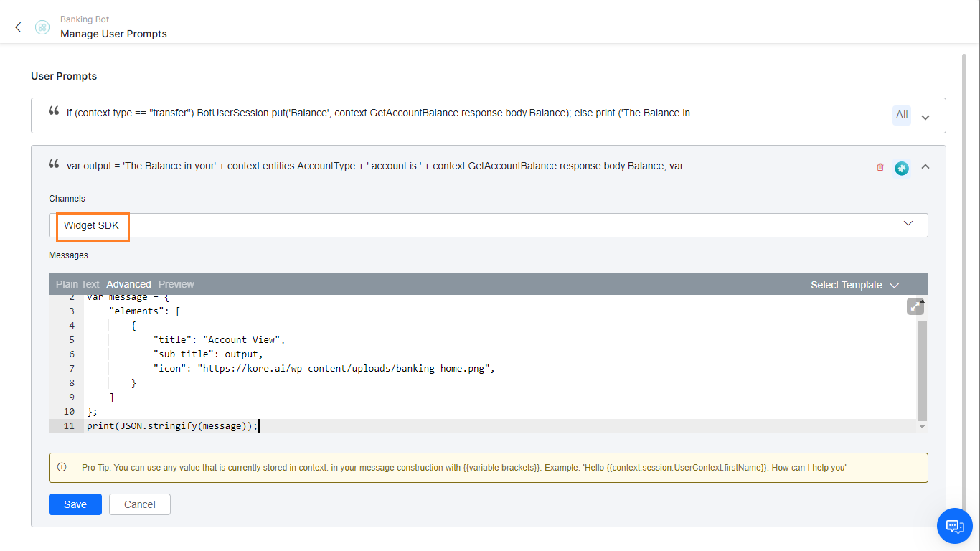980x551 pixels.
Task: Open the chat support bubble icon
Action: click(955, 526)
